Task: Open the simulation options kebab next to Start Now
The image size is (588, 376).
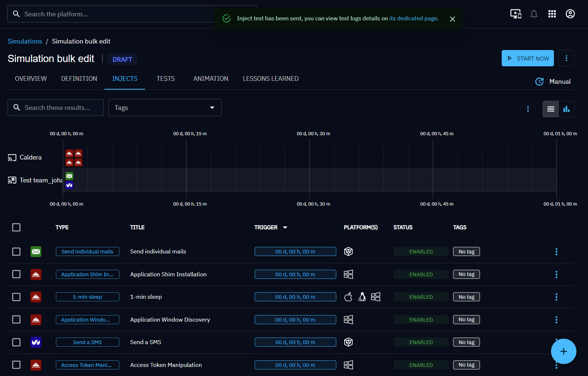Action: 566,58
